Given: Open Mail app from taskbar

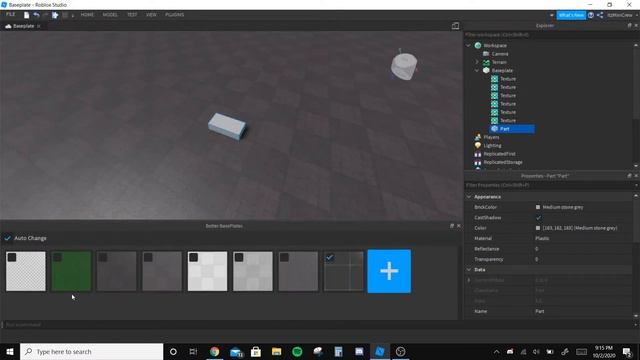Looking at the screenshot, I should tap(236, 351).
